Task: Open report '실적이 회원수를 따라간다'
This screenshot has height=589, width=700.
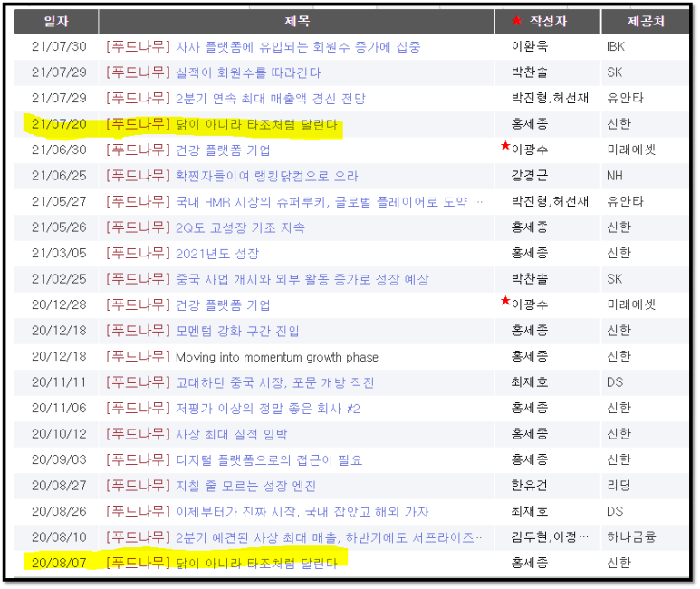Action: pos(248,72)
